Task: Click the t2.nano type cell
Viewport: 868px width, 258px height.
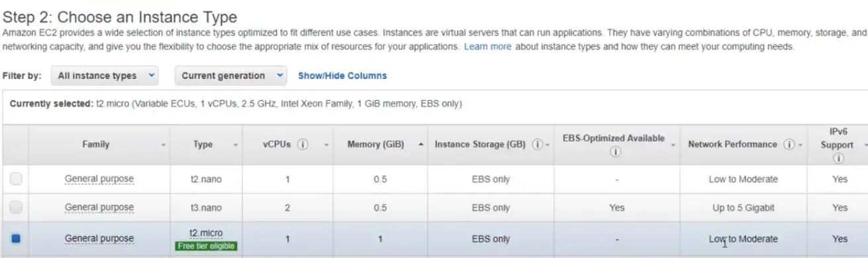Action: point(206,179)
